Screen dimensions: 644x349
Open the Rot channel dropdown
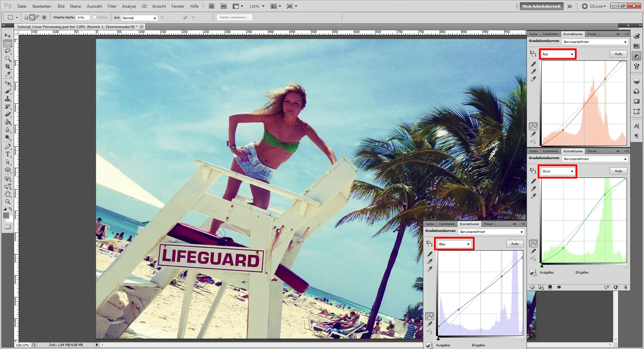[557, 54]
